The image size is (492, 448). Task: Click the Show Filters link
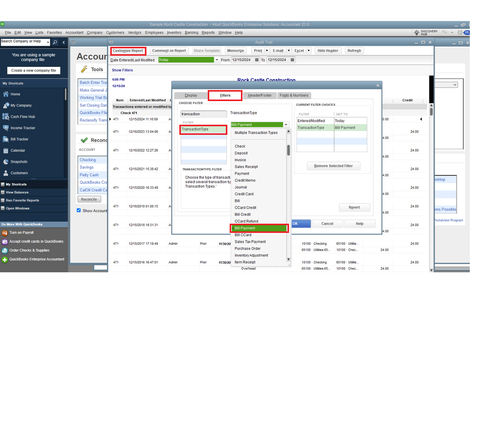click(122, 70)
